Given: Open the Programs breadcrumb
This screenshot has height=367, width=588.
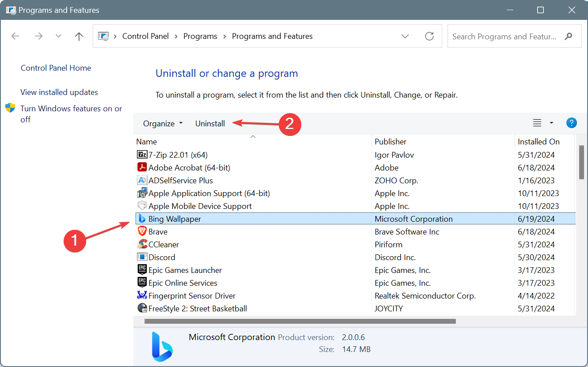Looking at the screenshot, I should [x=200, y=36].
